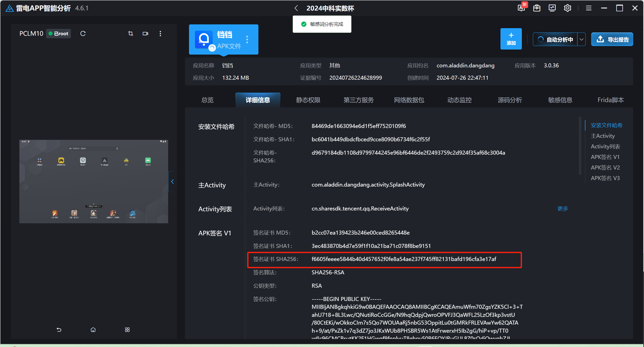Open the Frida脚本 tab
Viewport: 644px width, 347px height.
pos(610,100)
